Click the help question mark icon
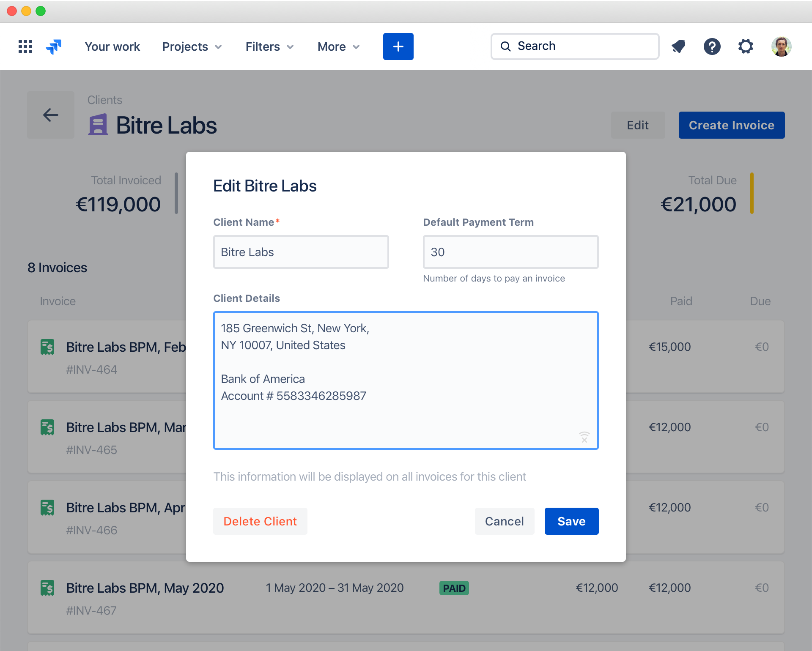 712,46
